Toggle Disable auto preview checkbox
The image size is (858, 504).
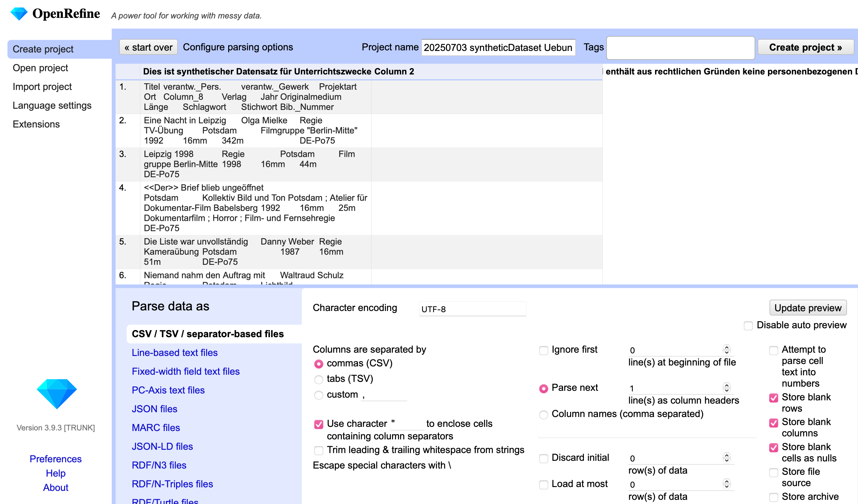coord(748,326)
